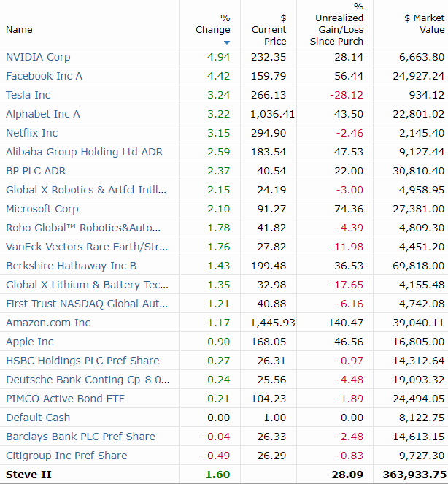Open Robo Global Robotics&Auto link

click(x=83, y=228)
